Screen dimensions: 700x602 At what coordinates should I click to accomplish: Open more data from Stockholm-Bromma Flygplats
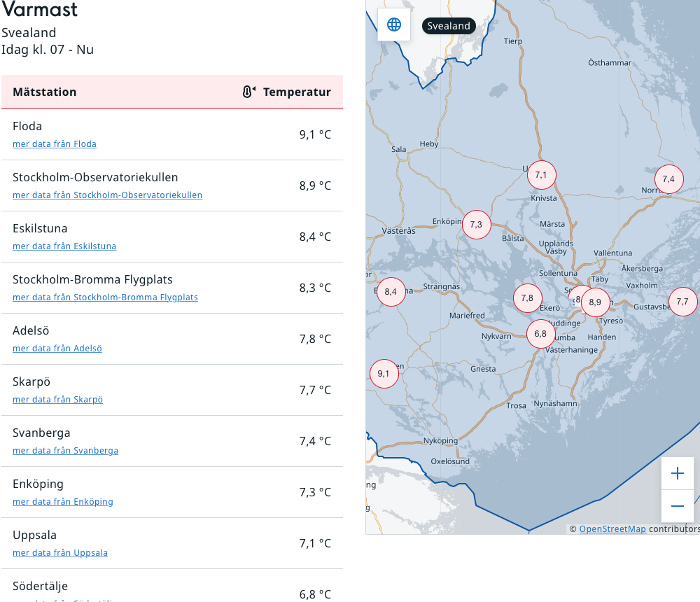point(105,297)
